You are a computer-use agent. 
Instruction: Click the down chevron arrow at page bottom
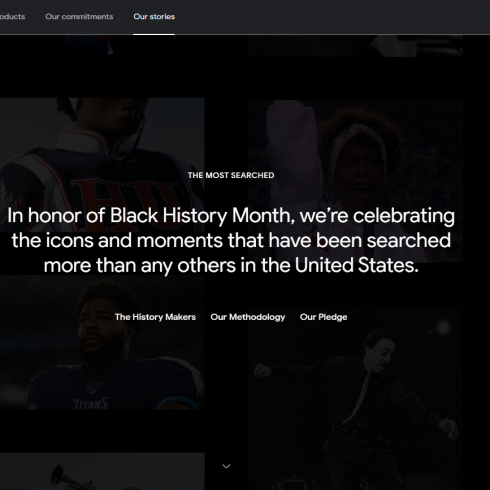coord(226,466)
